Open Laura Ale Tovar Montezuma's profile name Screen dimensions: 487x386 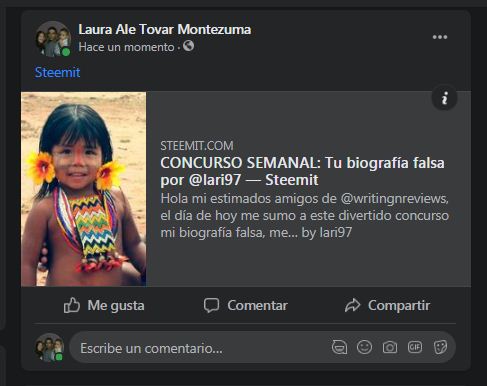pos(165,29)
